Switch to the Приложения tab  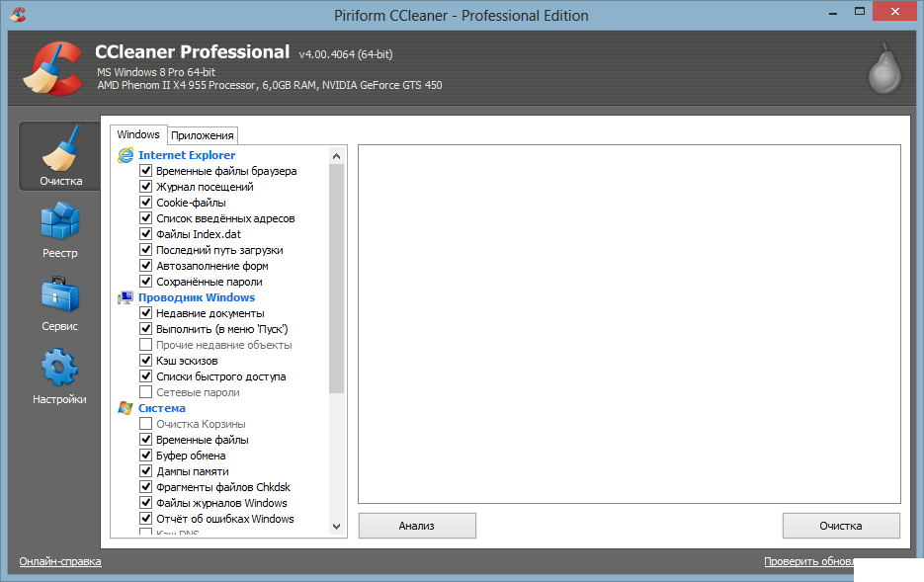point(202,135)
